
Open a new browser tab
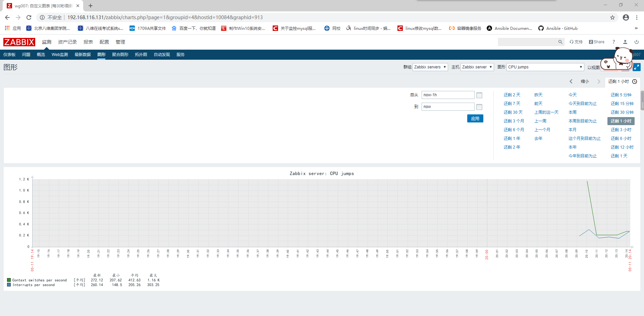pyautogui.click(x=91, y=6)
